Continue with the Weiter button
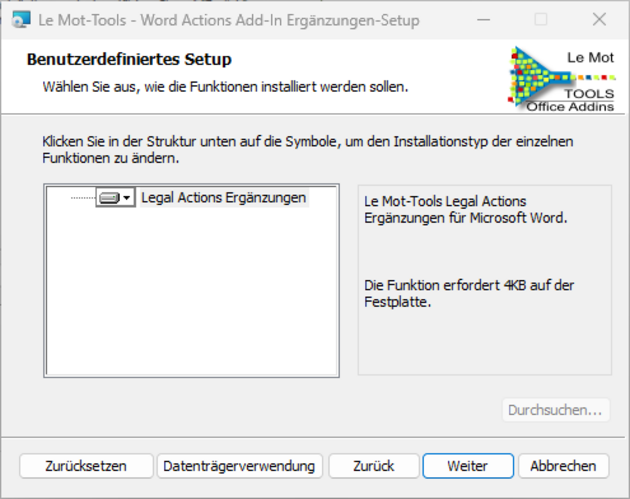 468,466
